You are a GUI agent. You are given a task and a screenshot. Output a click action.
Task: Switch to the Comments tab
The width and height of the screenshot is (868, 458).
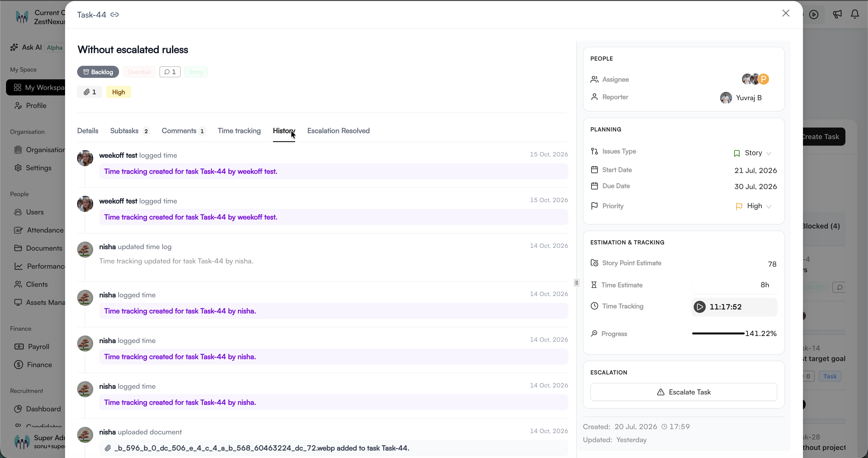[x=183, y=131]
